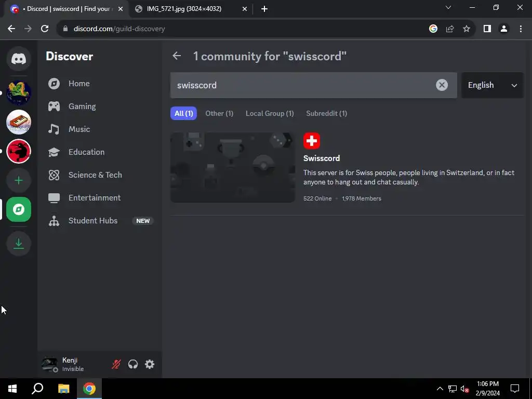Select the green Explore Discoverable Servers compass
Screen dimensions: 532x399
[x=19, y=210]
